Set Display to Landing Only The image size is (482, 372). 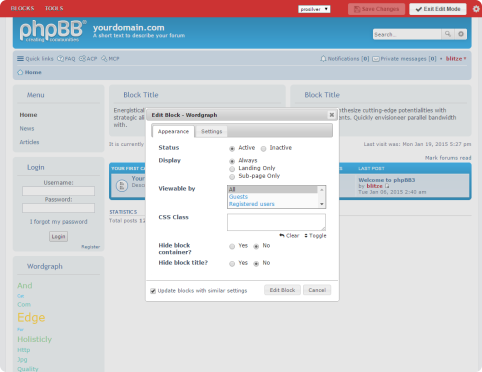232,169
